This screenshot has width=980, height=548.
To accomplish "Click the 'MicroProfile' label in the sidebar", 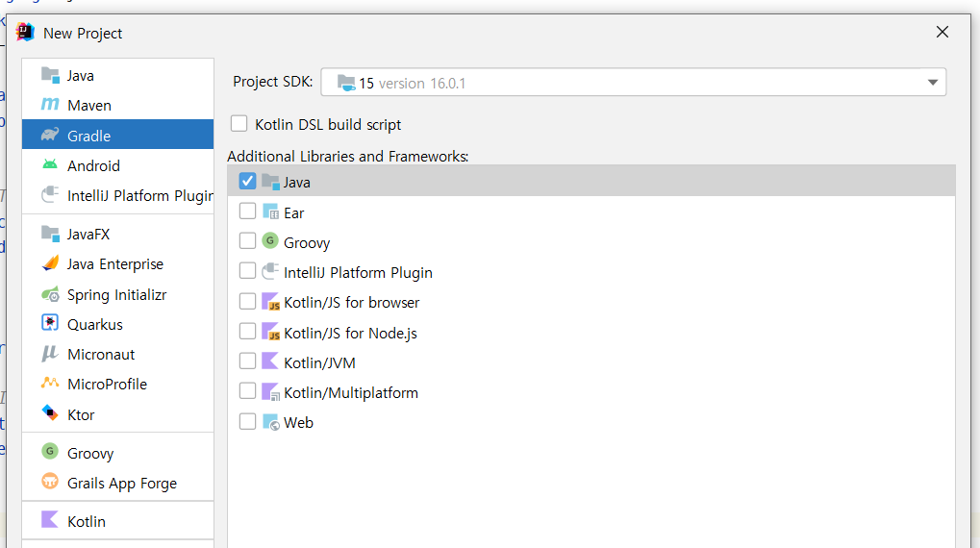I will click(x=107, y=385).
